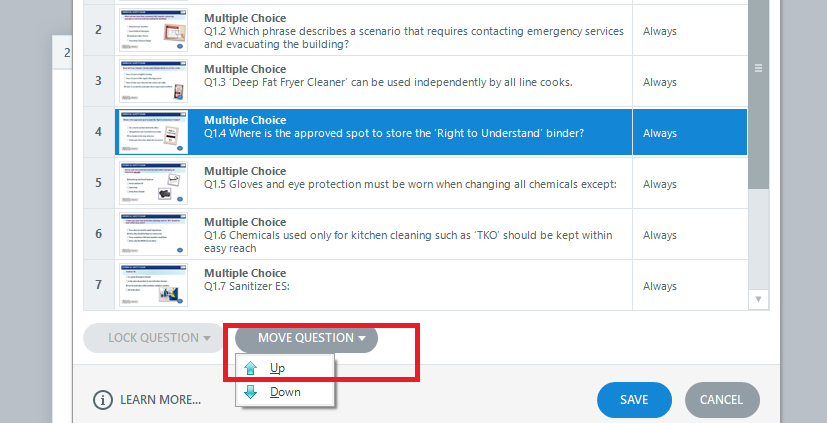Screen dimensions: 827x423
Task: Cancel the dialog
Action: coord(721,400)
